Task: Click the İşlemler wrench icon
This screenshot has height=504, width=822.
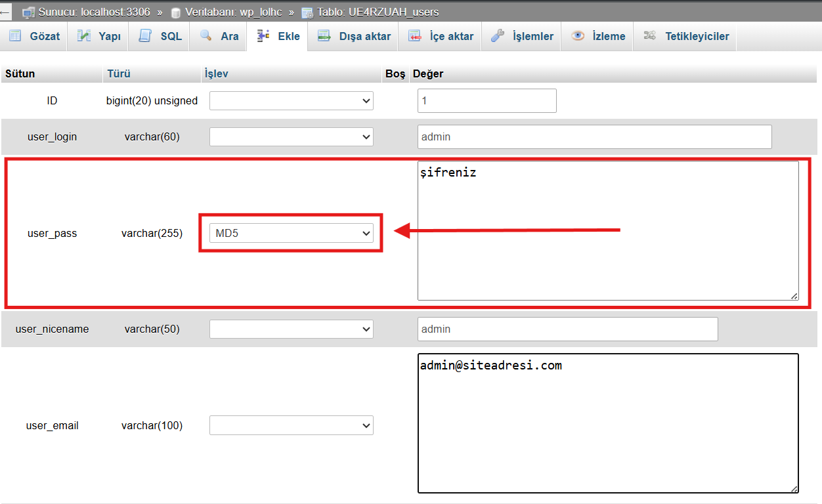Action: 498,36
